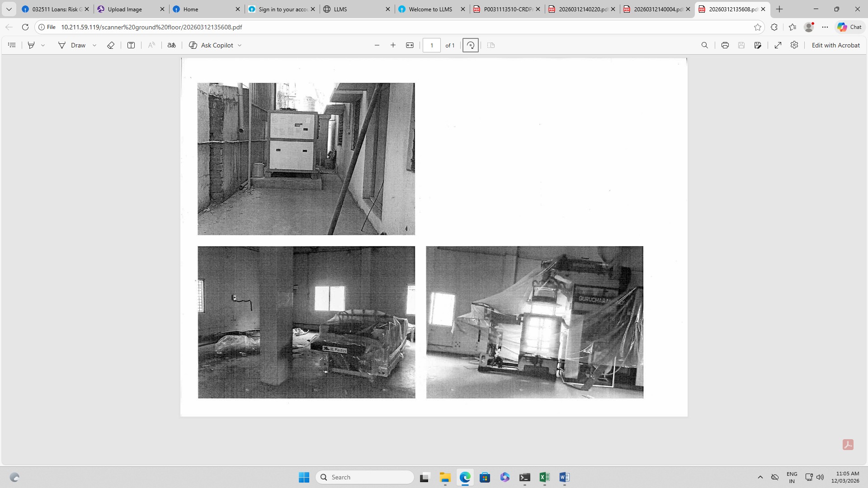Click the Translate icon in PDF toolbar
This screenshot has height=488, width=868.
pyautogui.click(x=172, y=45)
